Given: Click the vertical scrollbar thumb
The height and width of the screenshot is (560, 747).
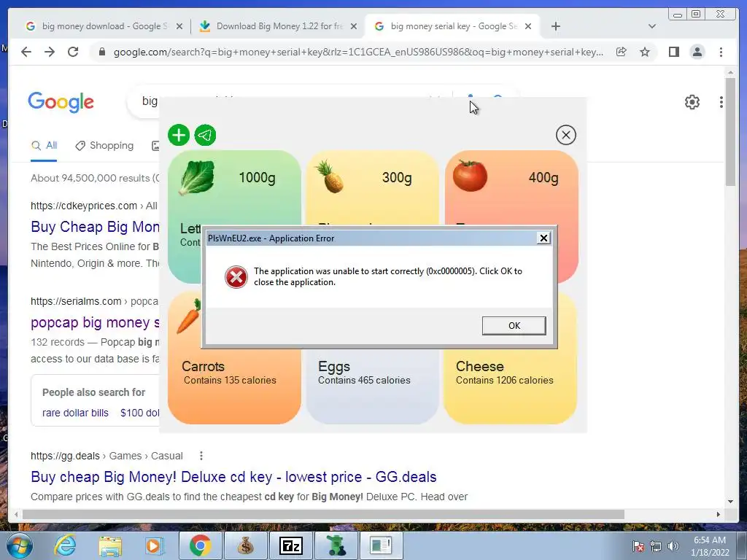Looking at the screenshot, I should (730, 132).
